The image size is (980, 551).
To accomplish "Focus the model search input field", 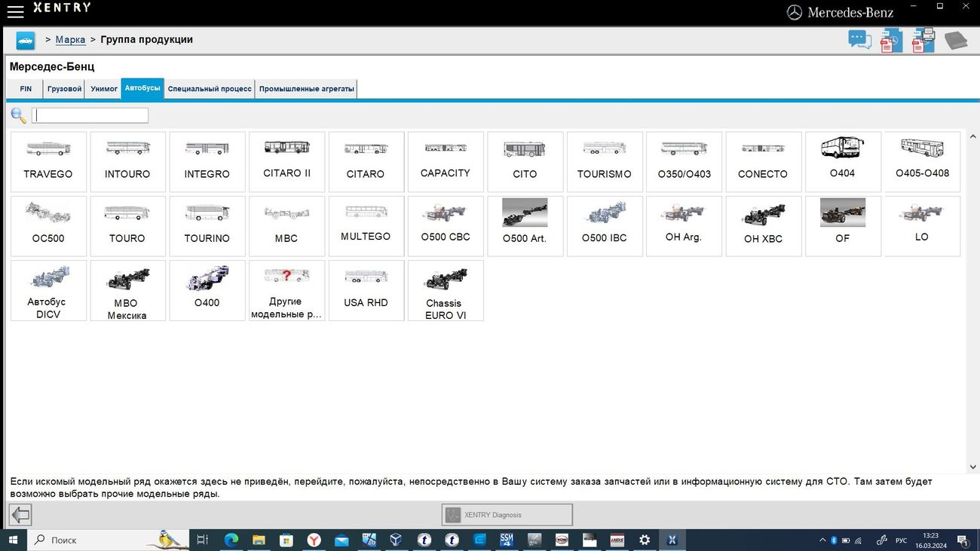I will 90,115.
